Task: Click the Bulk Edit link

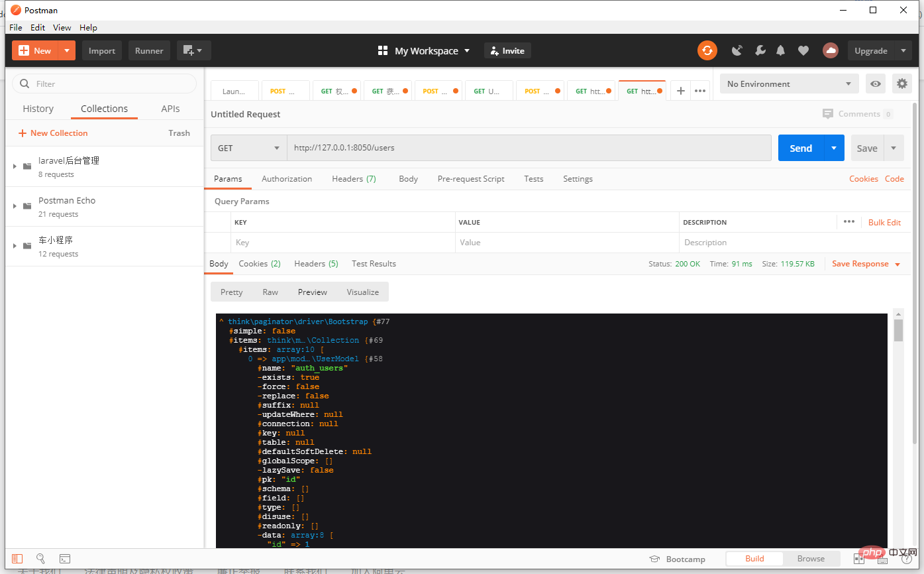Action: [x=884, y=223]
